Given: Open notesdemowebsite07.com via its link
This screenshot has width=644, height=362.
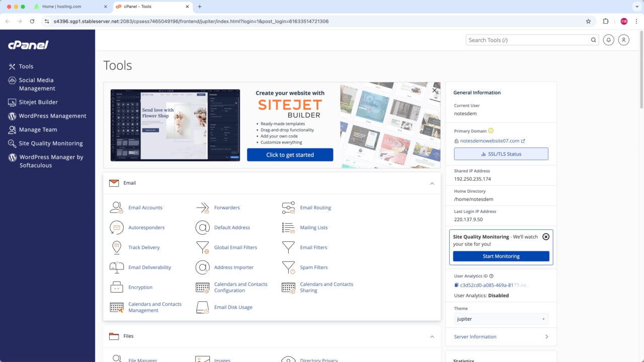Looking at the screenshot, I should tap(490, 141).
